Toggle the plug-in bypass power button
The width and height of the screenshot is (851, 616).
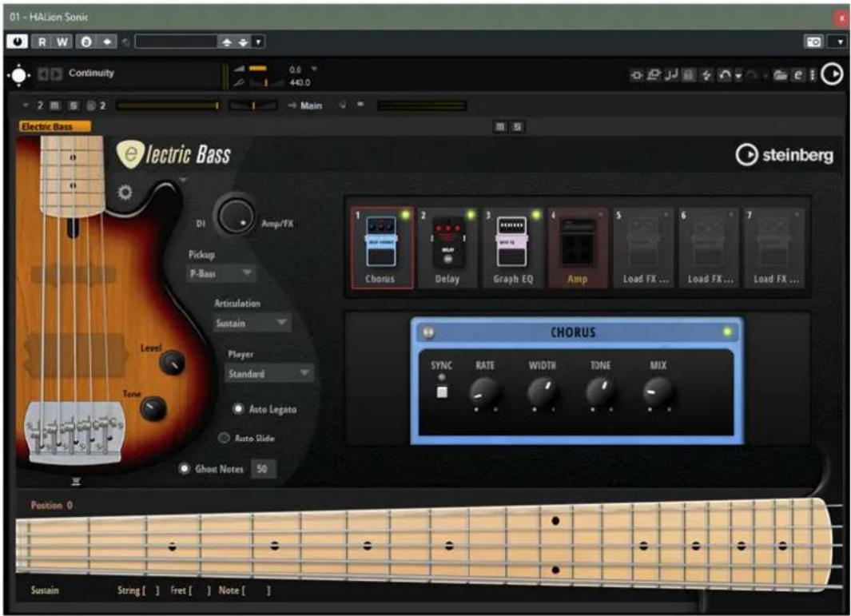[17, 42]
